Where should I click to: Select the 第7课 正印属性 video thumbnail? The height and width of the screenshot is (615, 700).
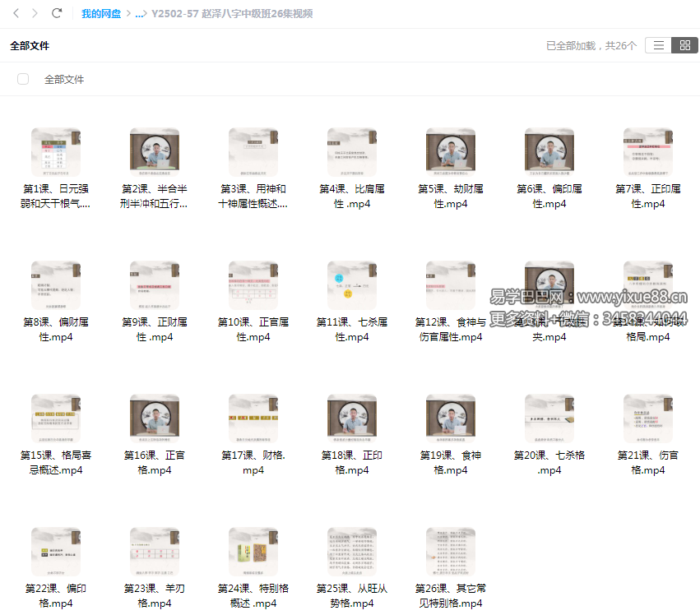[x=648, y=153]
